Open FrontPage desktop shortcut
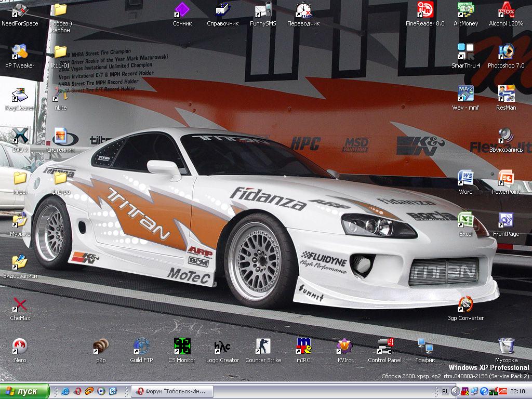Screen dimensions: 532x399 point(506,225)
